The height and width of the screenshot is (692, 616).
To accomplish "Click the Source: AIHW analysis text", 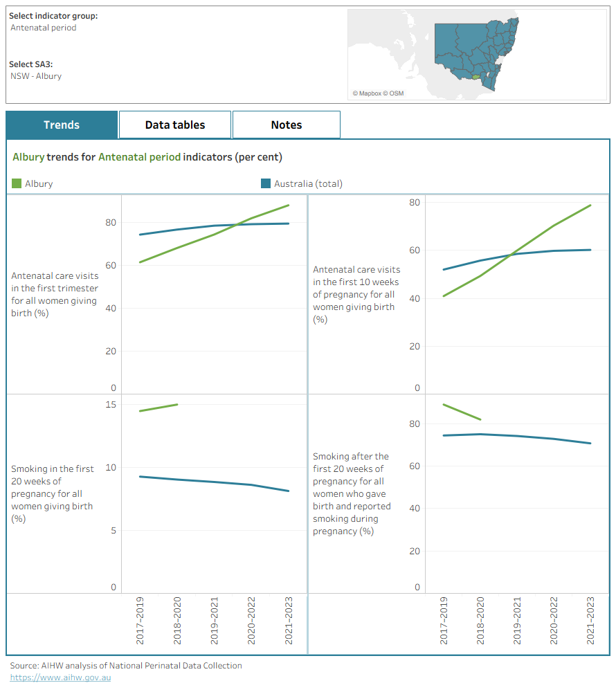I will pos(126,666).
